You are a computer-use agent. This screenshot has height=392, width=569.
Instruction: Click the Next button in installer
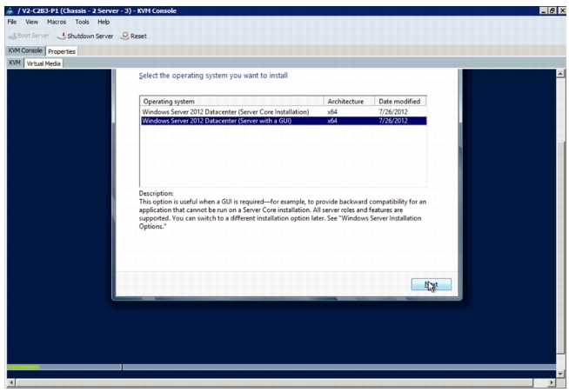pos(432,284)
